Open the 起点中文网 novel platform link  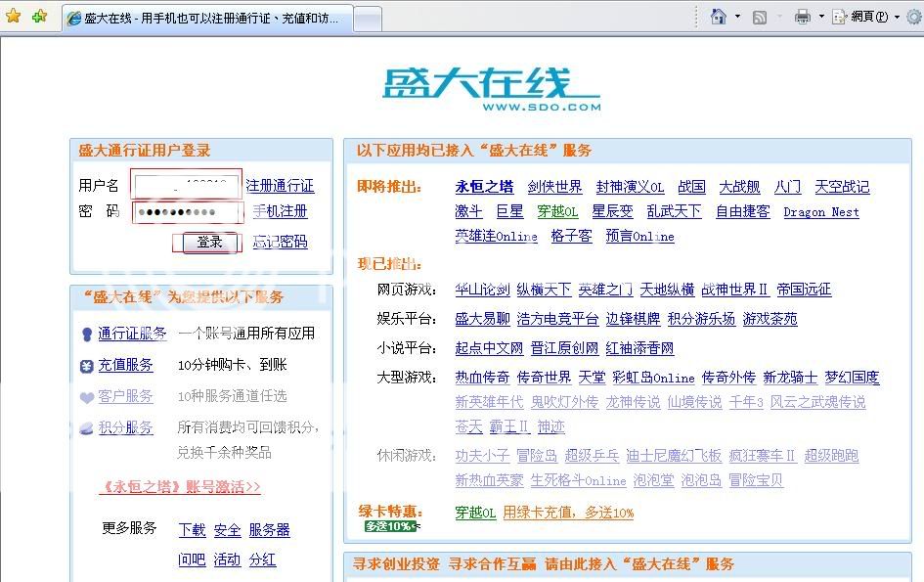tap(489, 348)
